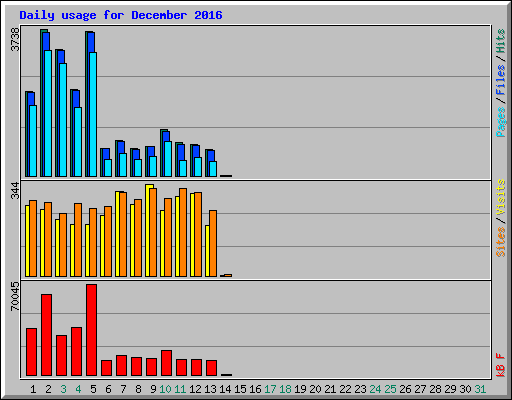Click the red KB bar for day 1
Screen dimensions: 512x400
(x=32, y=352)
